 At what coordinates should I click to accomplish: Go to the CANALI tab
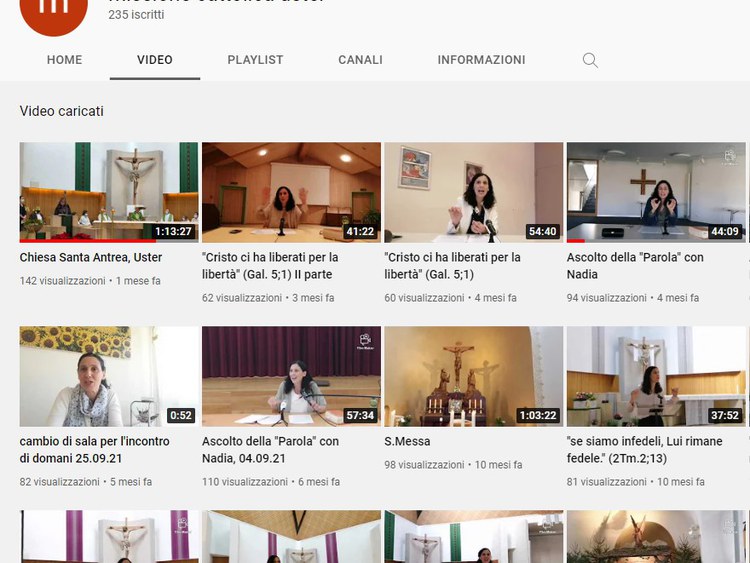point(360,60)
